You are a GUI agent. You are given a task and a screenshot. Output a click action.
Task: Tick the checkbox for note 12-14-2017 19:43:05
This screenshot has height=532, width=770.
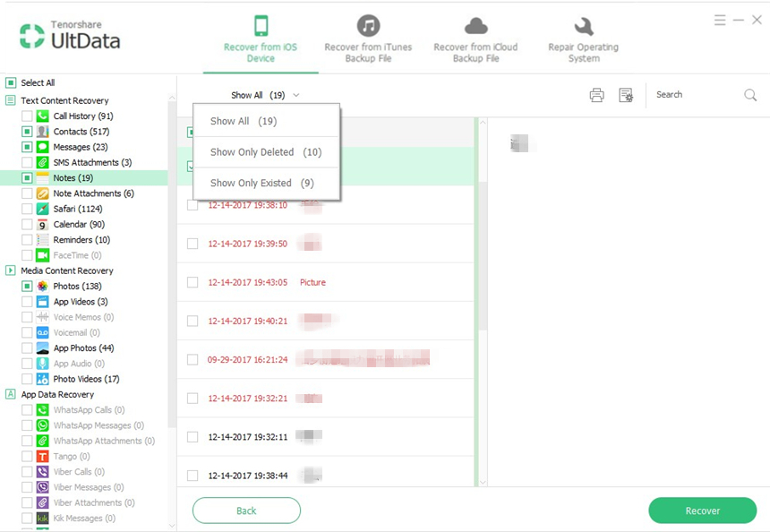192,282
